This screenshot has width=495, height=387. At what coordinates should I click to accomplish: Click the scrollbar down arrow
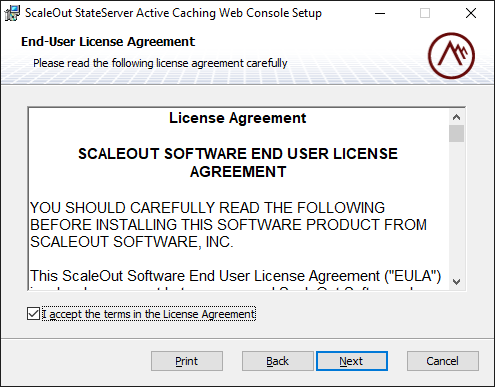point(456,282)
